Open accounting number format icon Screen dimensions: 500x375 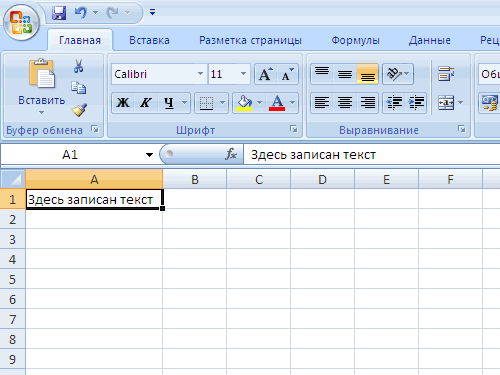(489, 103)
